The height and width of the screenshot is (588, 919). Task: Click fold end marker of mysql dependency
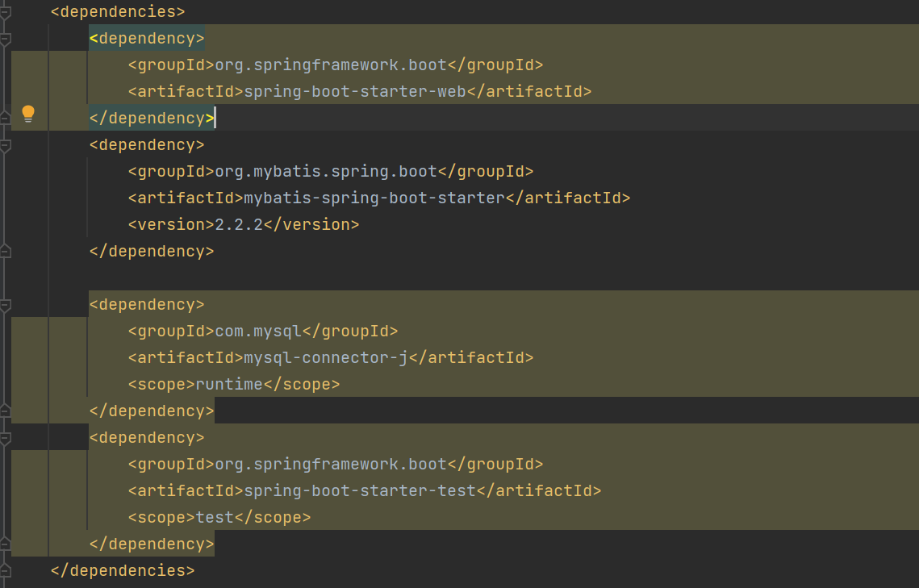point(5,410)
